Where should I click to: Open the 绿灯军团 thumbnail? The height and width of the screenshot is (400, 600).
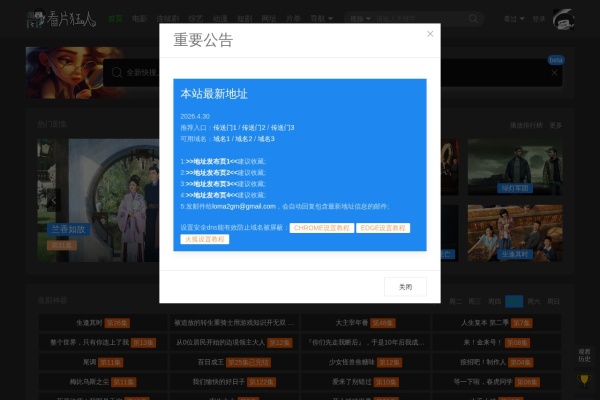pos(515,167)
